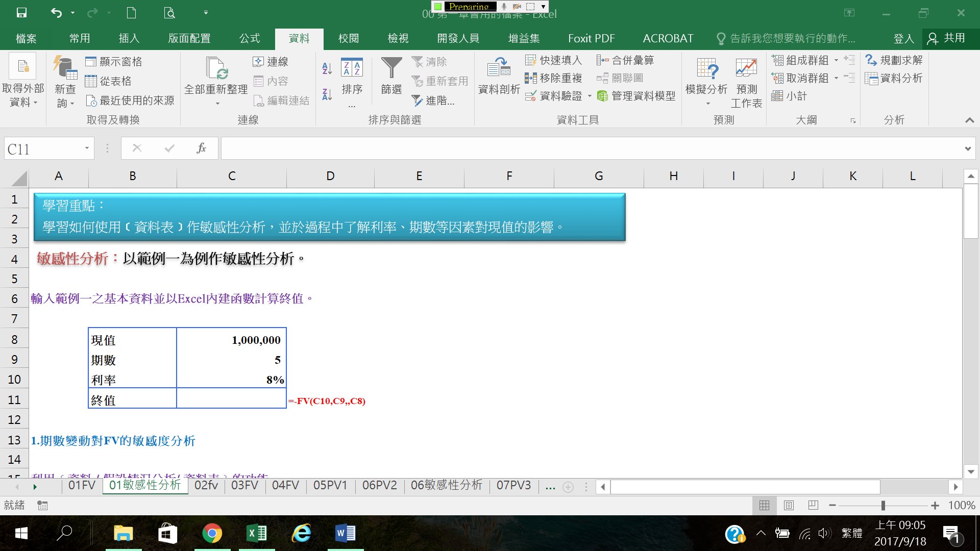Open 資料分析 (Data Analysis)

point(894,78)
